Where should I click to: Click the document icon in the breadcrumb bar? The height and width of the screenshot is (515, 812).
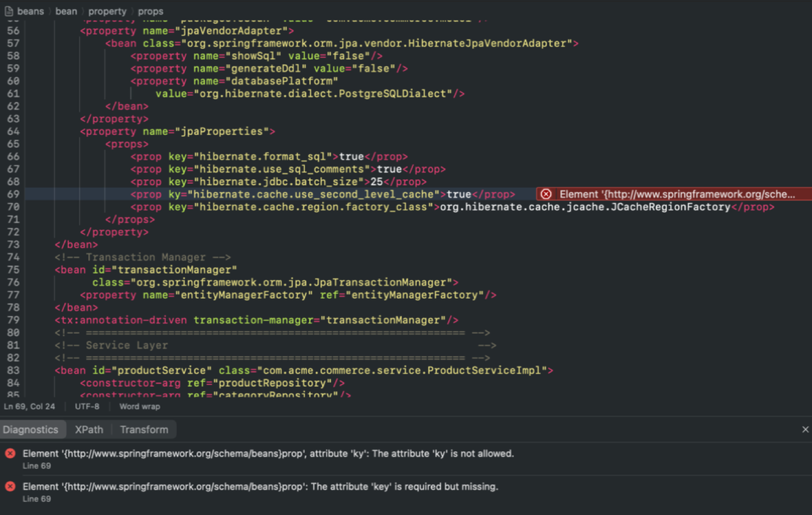point(8,11)
